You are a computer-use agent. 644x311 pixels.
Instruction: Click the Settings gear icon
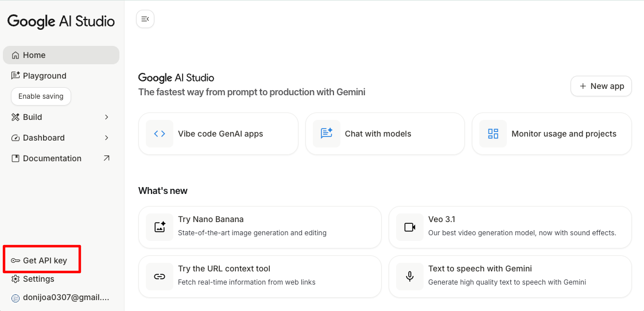15,279
